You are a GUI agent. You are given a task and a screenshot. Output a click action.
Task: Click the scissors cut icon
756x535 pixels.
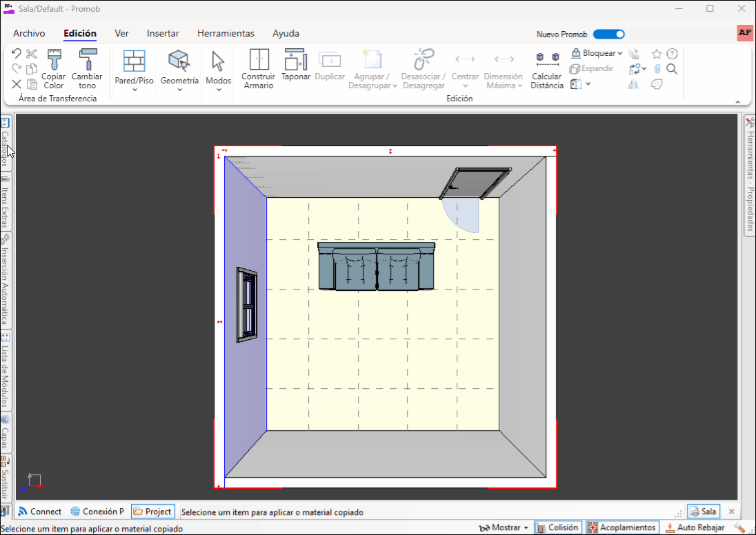[x=32, y=54]
